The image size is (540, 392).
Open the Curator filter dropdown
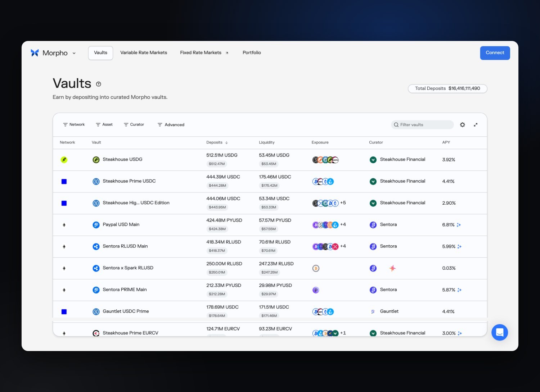[134, 125]
